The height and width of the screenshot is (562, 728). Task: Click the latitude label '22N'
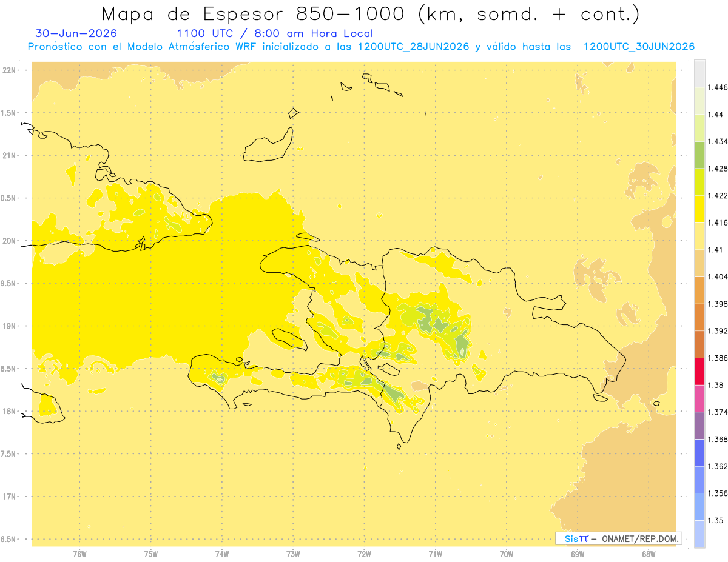[x=8, y=70]
